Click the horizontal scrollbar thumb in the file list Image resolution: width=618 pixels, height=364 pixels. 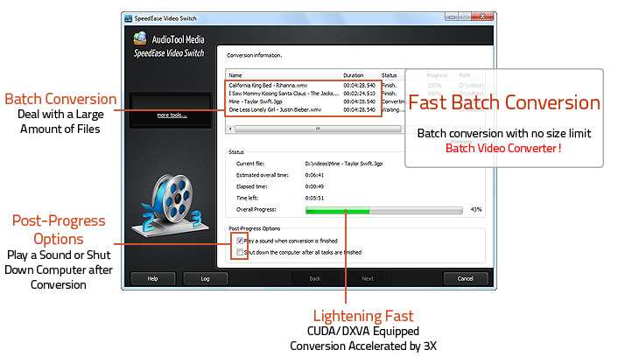coord(318,129)
